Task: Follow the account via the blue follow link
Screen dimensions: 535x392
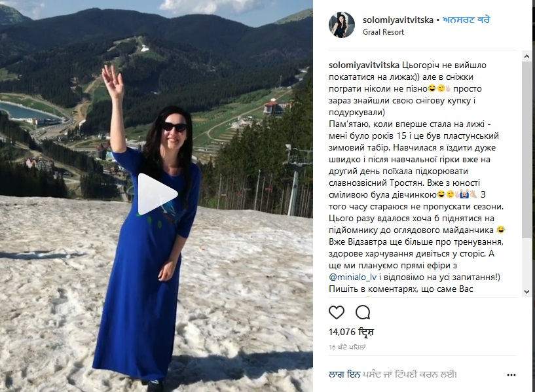Action: [466, 20]
